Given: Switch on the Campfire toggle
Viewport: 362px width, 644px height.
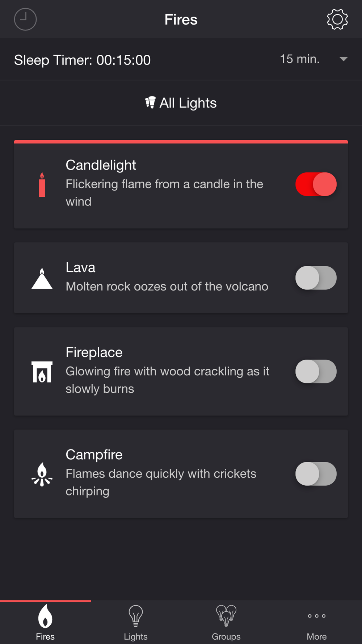Looking at the screenshot, I should 316,474.
